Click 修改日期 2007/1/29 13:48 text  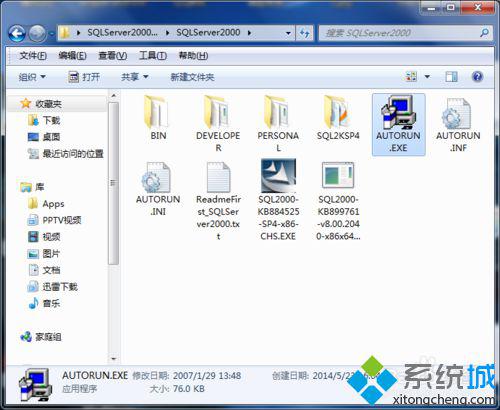[187, 376]
